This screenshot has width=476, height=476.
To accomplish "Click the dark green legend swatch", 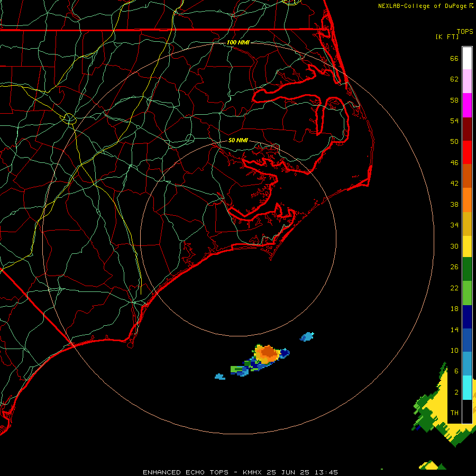I will [467, 269].
